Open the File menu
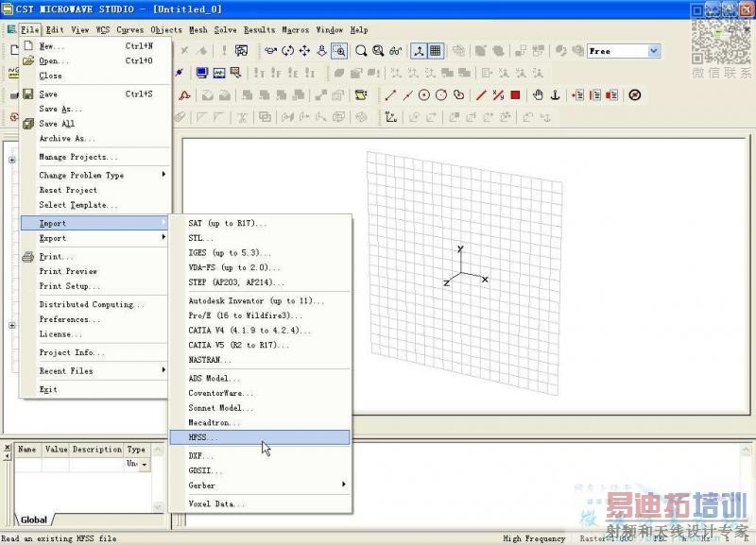This screenshot has width=756, height=545. (30, 30)
